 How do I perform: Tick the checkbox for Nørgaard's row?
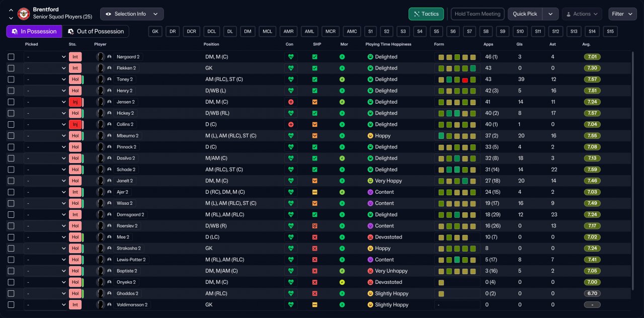(x=11, y=57)
